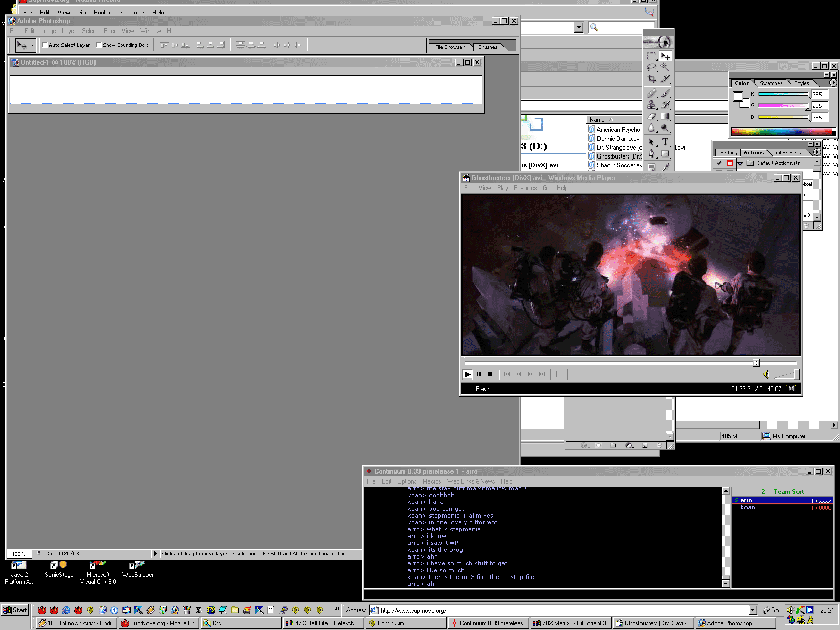This screenshot has height=630, width=840.
Task: Enable the Auto Select Layer checkbox
Action: pyautogui.click(x=45, y=45)
